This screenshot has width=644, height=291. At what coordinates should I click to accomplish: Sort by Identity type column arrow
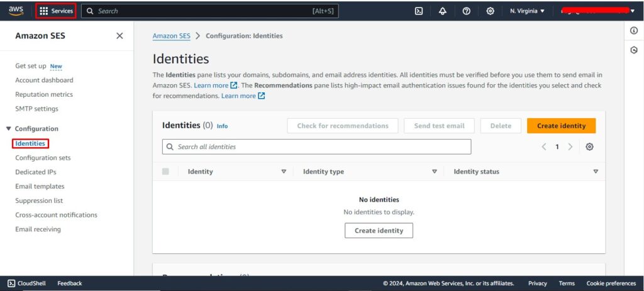point(435,172)
